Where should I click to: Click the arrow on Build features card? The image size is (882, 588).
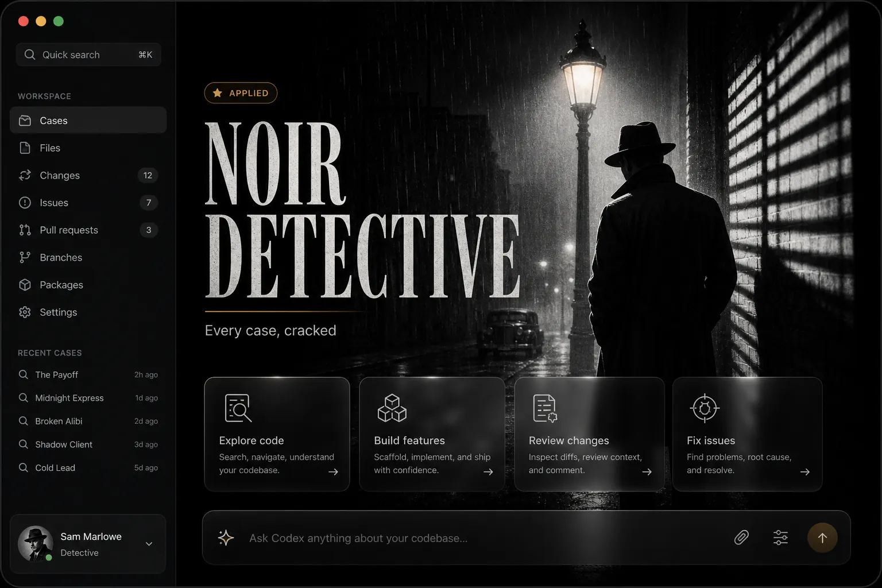(488, 472)
